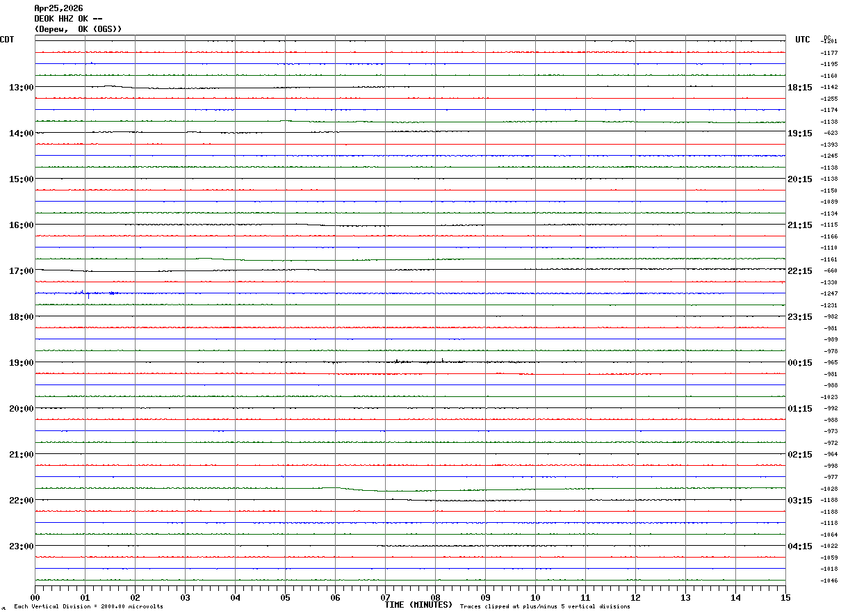The width and height of the screenshot is (841, 616).
Task: Click the 04:15 UTC time label
Action: [x=799, y=546]
